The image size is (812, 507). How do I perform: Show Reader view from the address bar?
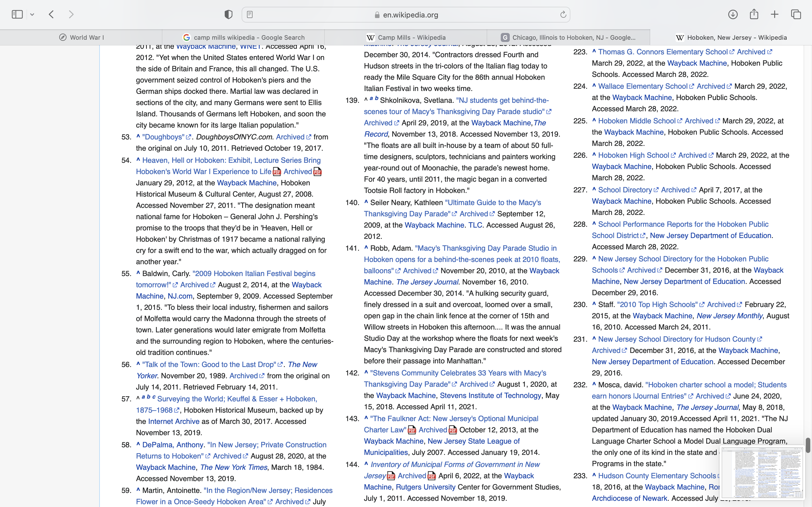pyautogui.click(x=250, y=14)
